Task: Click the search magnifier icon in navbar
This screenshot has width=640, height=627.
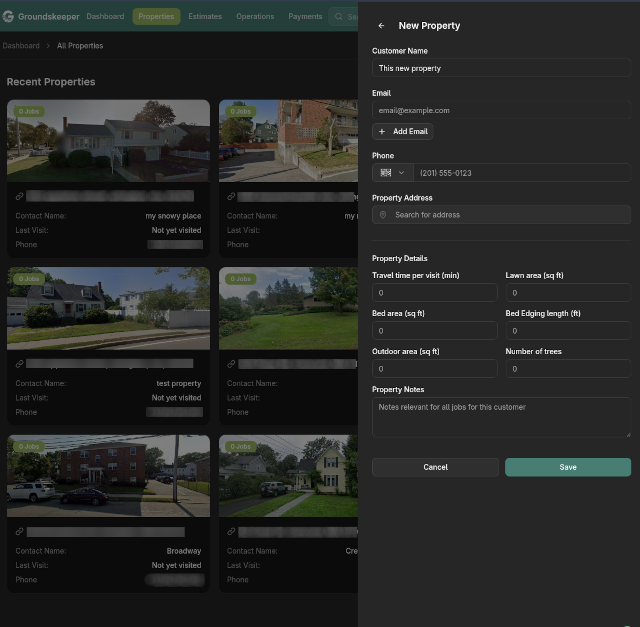Action: point(340,17)
